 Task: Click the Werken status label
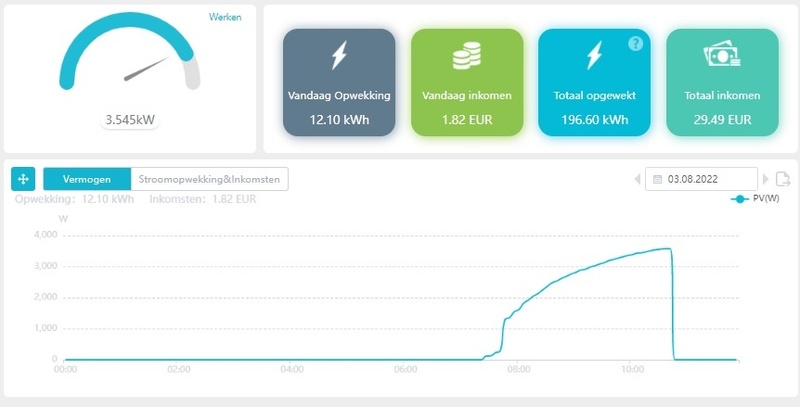tap(225, 17)
